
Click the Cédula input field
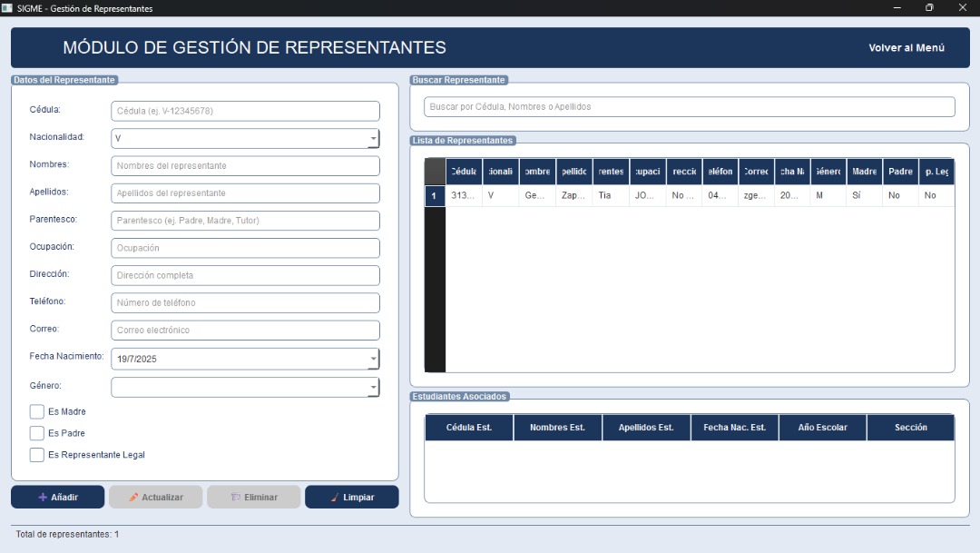tap(245, 112)
